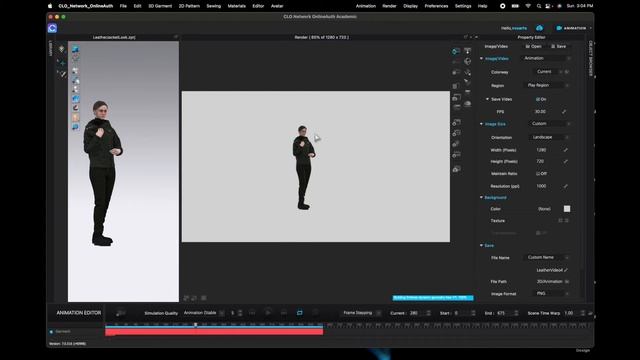This screenshot has width=640, height=360.
Task: Open the Avatar menu
Action: click(x=277, y=6)
